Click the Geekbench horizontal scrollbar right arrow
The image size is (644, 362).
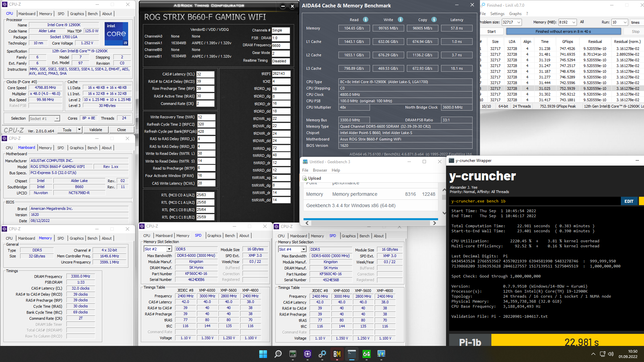tap(434, 223)
